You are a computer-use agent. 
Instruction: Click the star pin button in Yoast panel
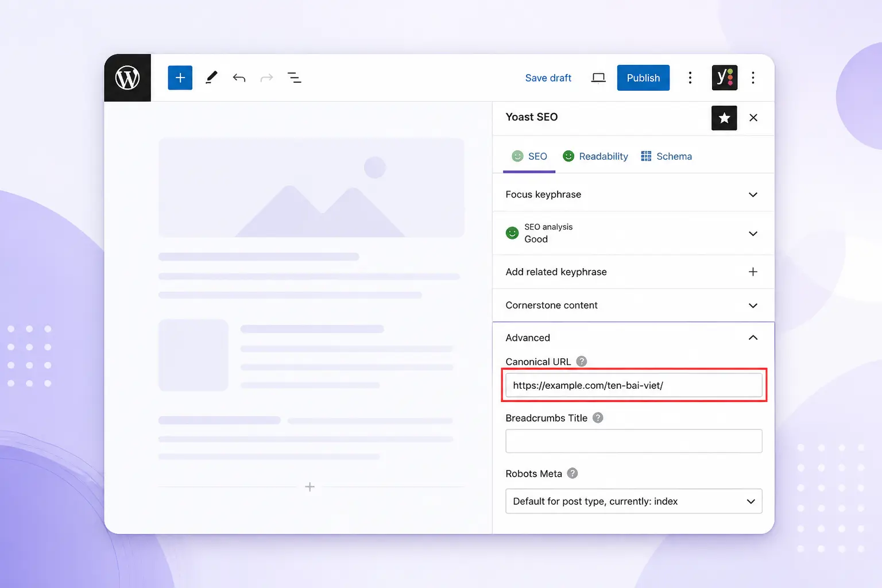724,118
